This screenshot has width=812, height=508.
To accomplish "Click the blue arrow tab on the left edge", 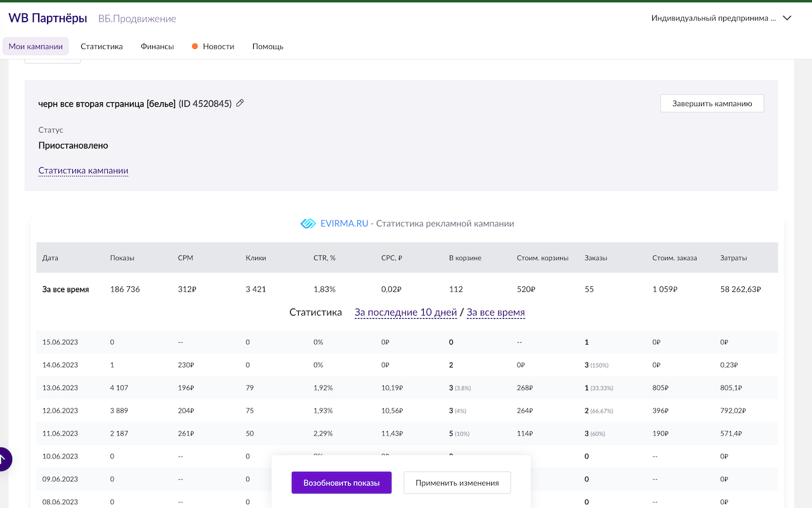I will point(4,458).
